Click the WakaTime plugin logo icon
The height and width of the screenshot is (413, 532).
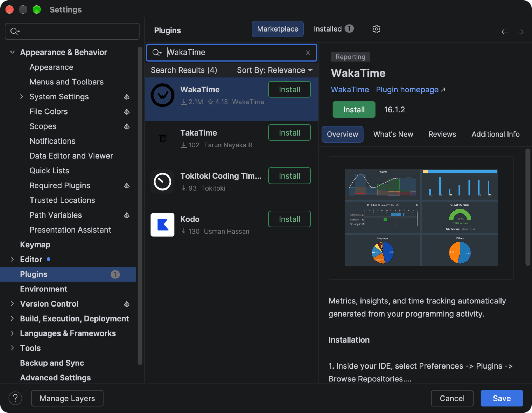coord(162,95)
